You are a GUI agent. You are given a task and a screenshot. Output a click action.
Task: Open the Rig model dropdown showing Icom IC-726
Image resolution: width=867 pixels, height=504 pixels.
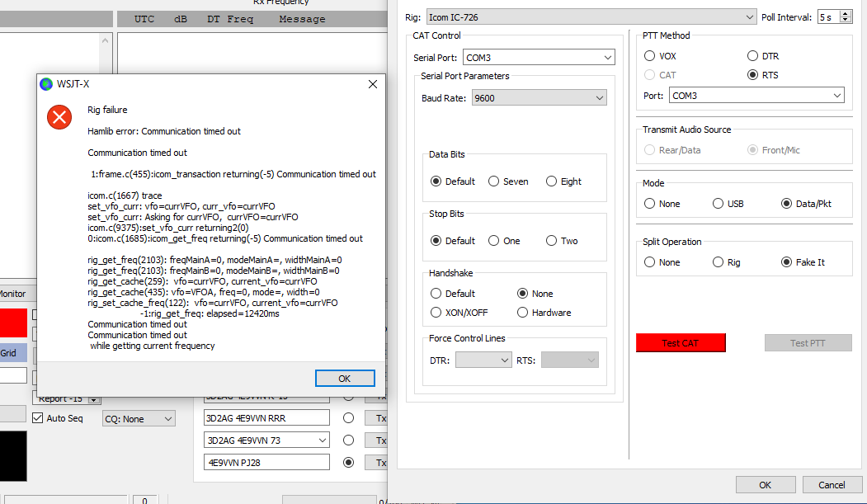coord(591,17)
